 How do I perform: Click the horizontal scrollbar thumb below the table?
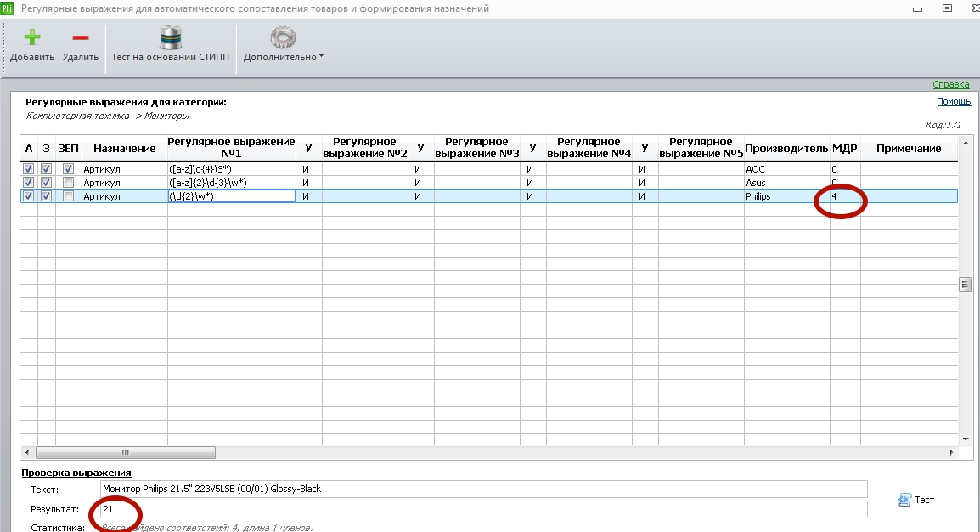pos(126,452)
